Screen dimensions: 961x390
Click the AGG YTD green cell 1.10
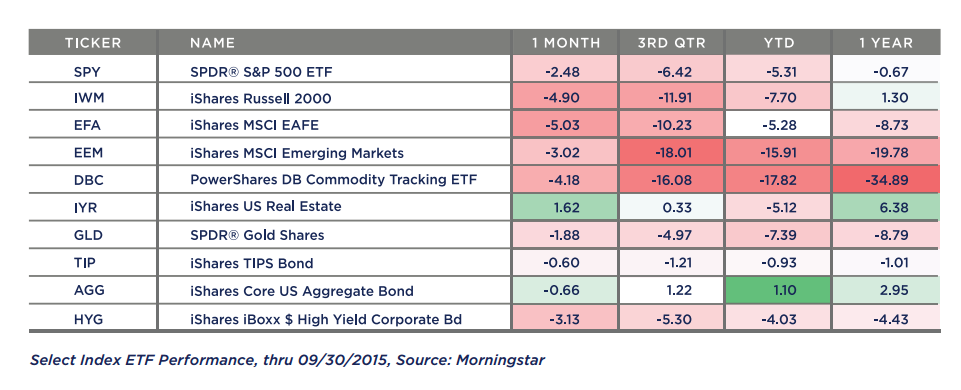[778, 291]
